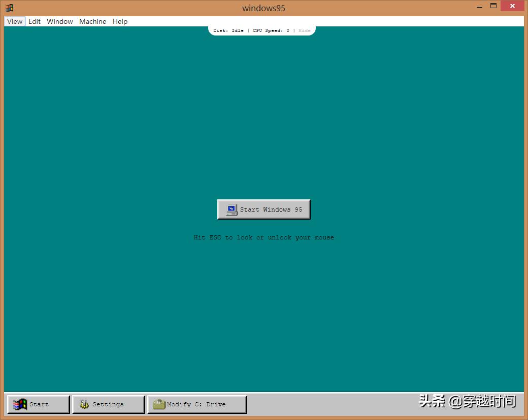Screen dimensions: 528x420
Task: Open the Window menu
Action: coord(59,21)
